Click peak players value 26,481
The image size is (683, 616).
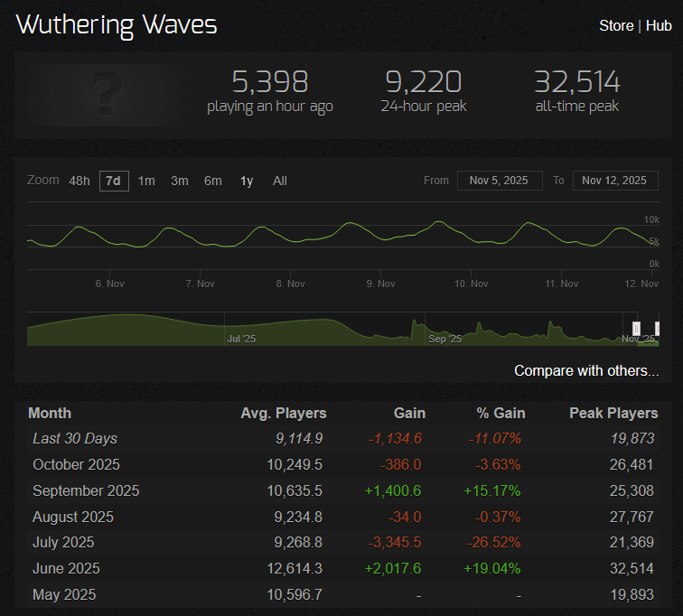pos(632,464)
